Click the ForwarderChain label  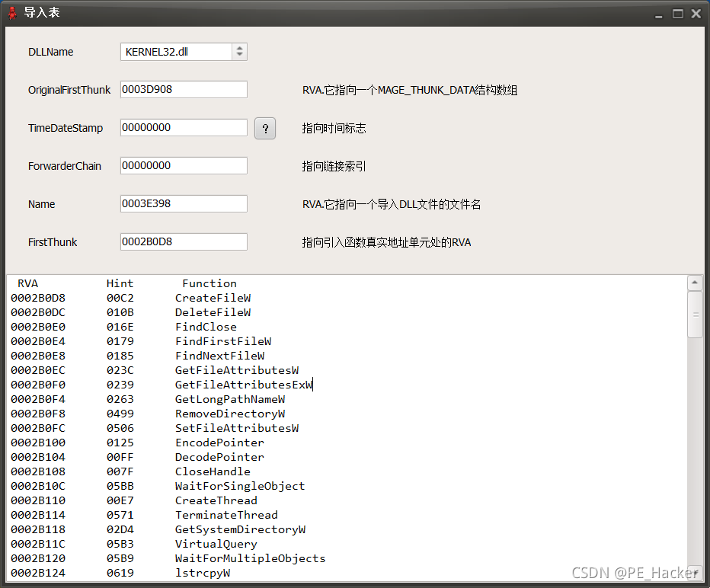pos(65,166)
